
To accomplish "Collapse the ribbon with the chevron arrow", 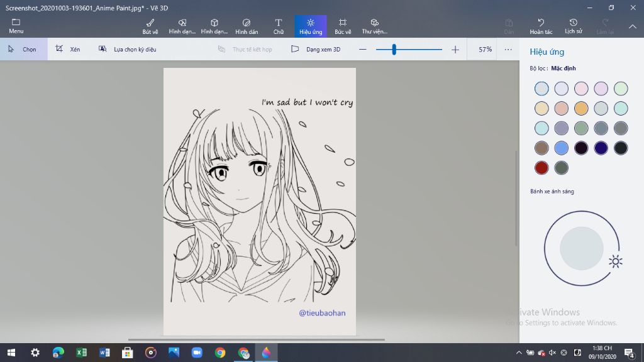I will click(x=633, y=26).
